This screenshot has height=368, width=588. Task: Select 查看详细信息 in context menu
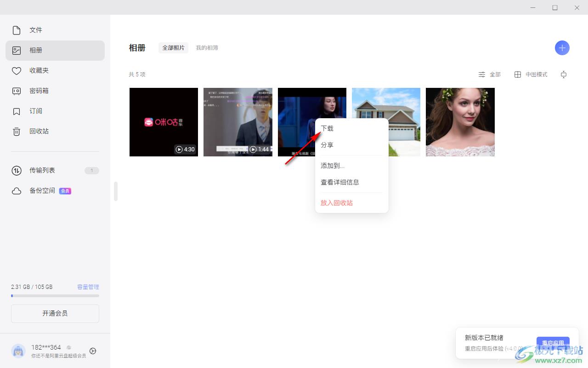[x=352, y=183]
